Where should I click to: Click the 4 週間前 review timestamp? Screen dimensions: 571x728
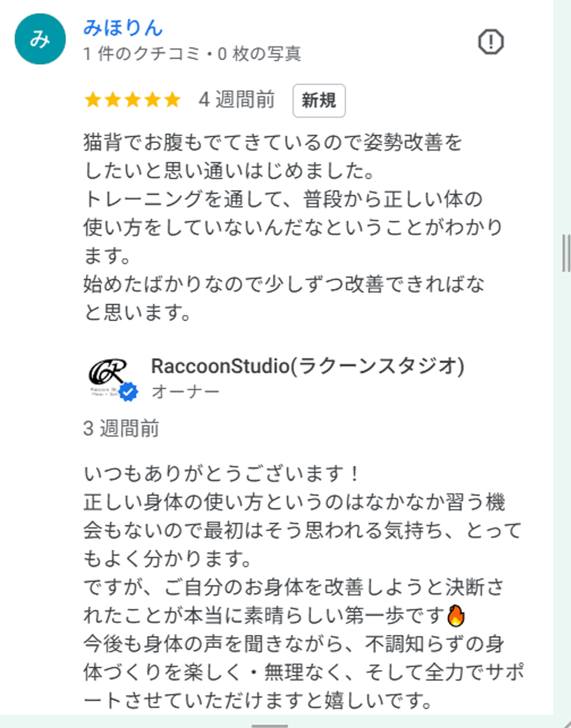coord(236,100)
